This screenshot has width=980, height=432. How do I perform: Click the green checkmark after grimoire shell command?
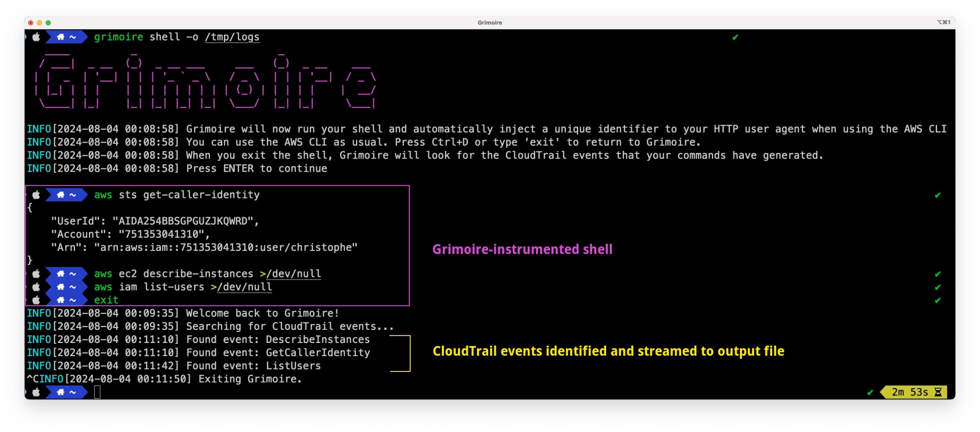coord(735,37)
